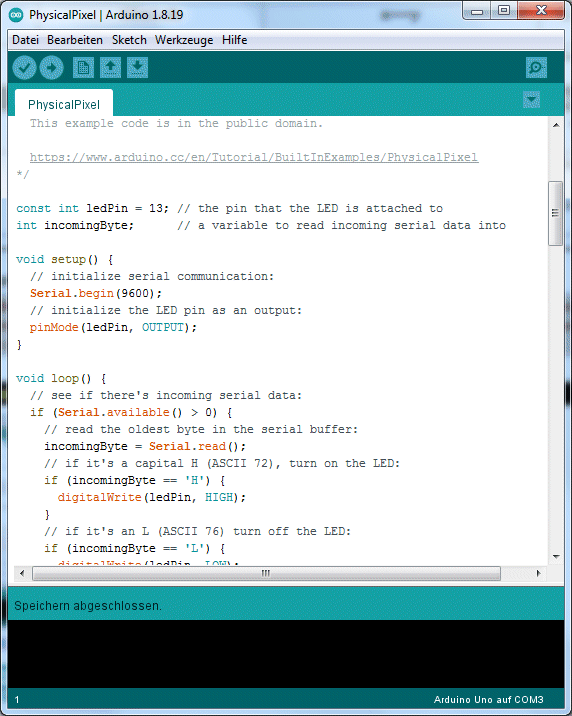Open the Datei menu
Viewport: 572px width, 716px height.
coord(25,40)
